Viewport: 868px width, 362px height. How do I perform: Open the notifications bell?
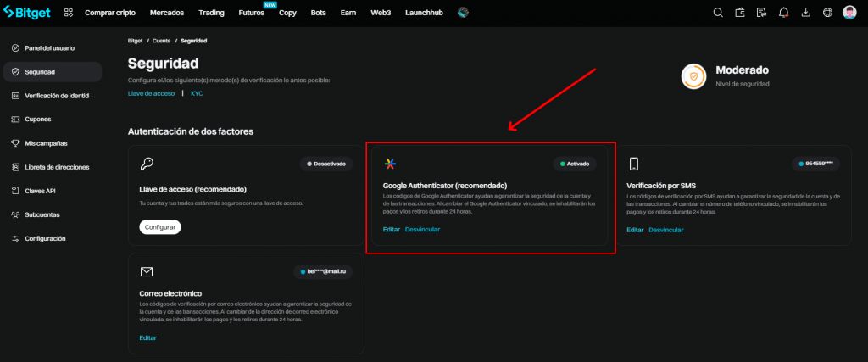(x=784, y=13)
